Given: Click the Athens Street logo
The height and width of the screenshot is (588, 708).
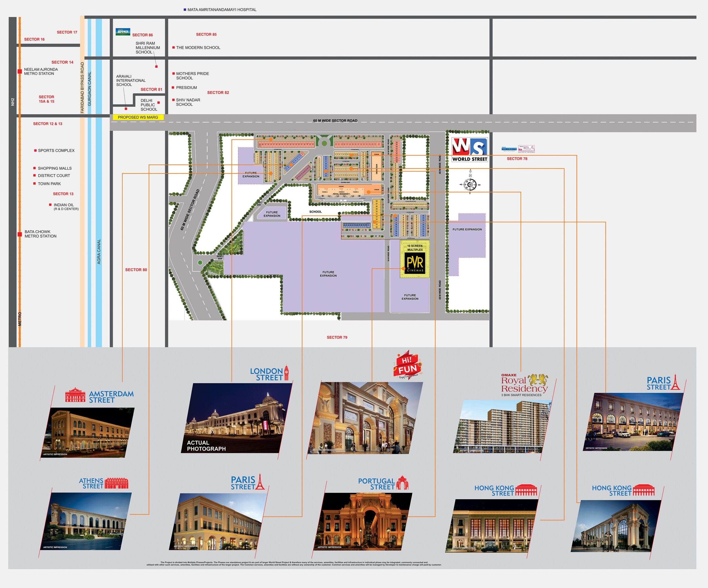Looking at the screenshot, I should coord(103,483).
